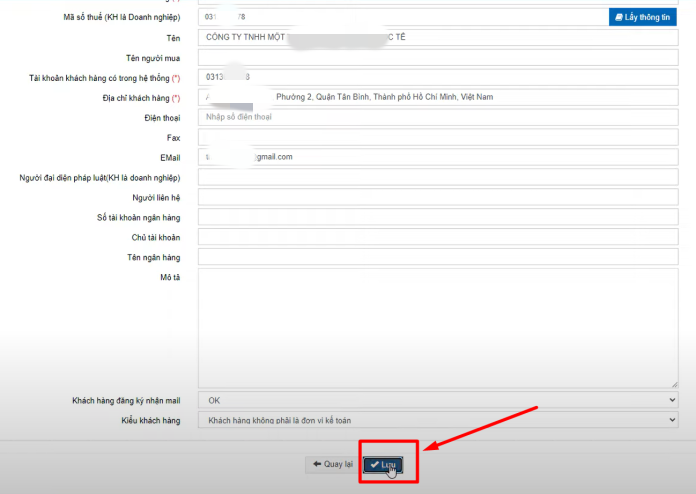Select the Tên người mua field

pos(438,57)
